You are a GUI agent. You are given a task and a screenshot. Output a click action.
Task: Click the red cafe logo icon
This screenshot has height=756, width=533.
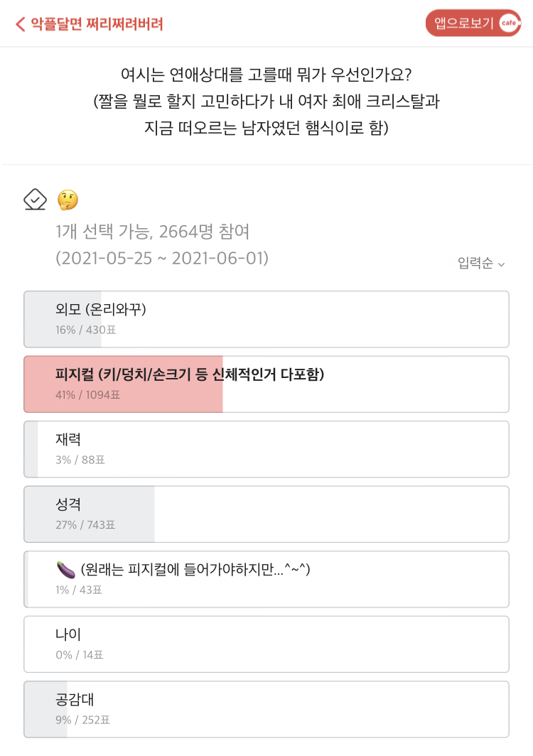508,23
